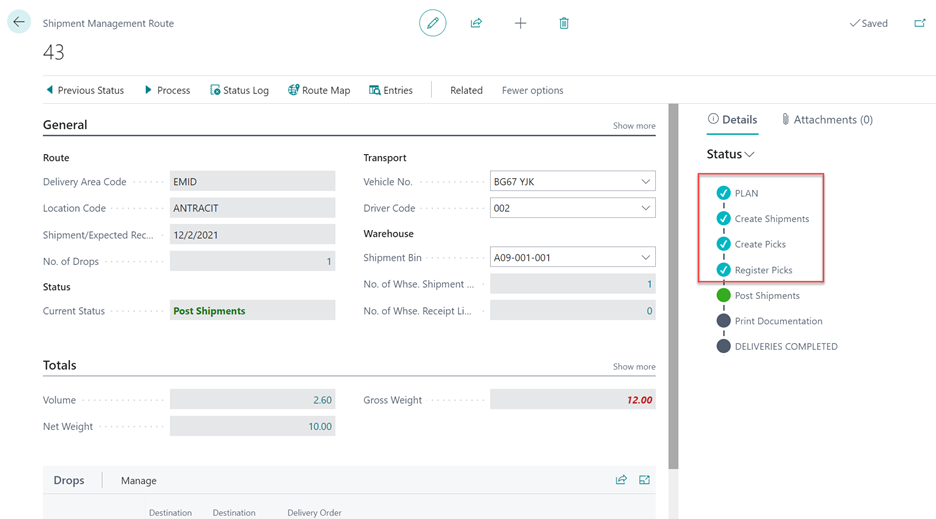
Task: Click the Process action
Action: pos(166,90)
